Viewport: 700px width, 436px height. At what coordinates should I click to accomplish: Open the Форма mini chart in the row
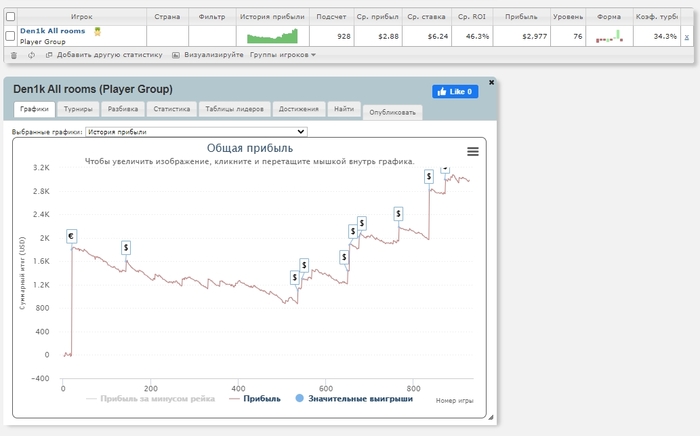[x=609, y=36]
